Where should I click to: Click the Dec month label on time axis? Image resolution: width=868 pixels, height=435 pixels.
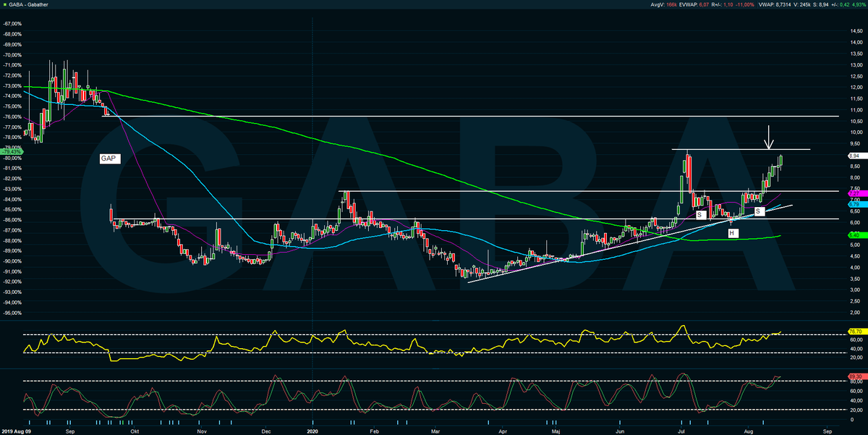pos(265,430)
